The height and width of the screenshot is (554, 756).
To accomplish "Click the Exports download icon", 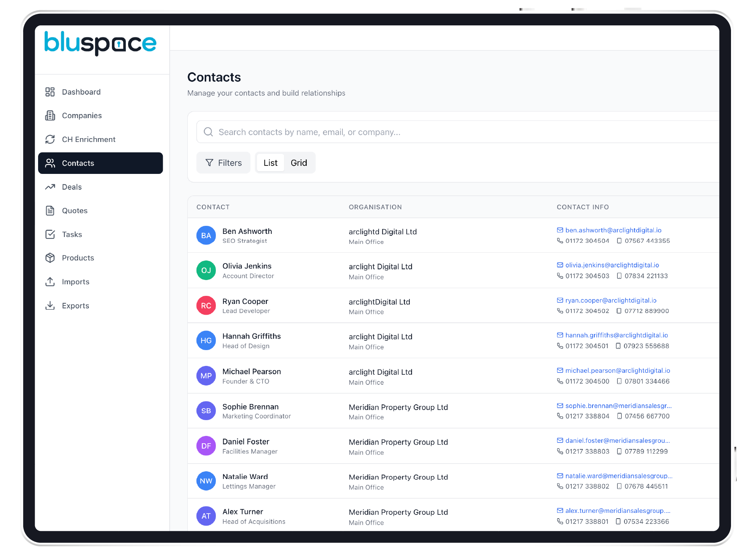I will tap(50, 305).
